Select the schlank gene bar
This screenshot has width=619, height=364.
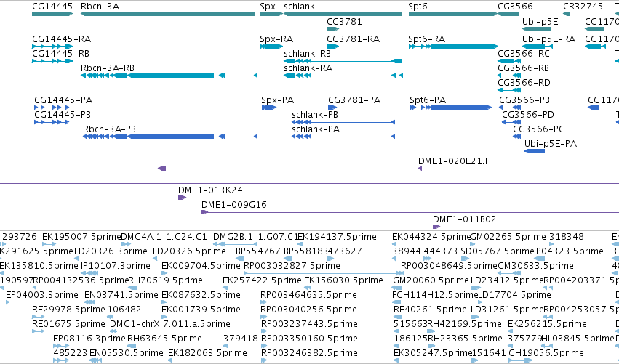click(x=343, y=14)
